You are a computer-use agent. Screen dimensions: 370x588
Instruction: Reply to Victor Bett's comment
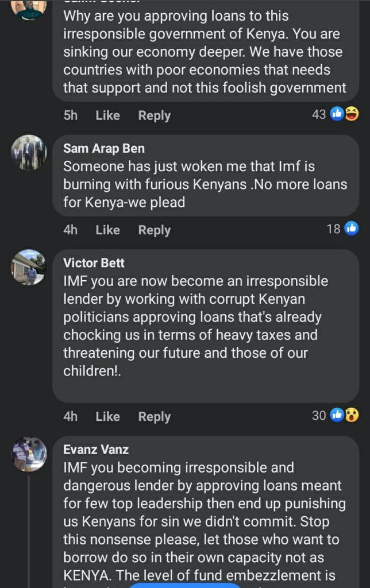tap(154, 416)
